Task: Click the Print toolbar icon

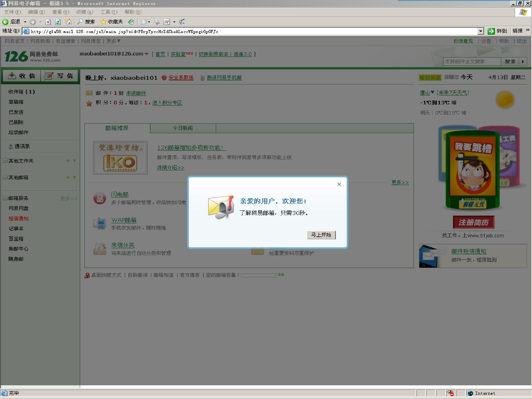Action: click(x=157, y=22)
